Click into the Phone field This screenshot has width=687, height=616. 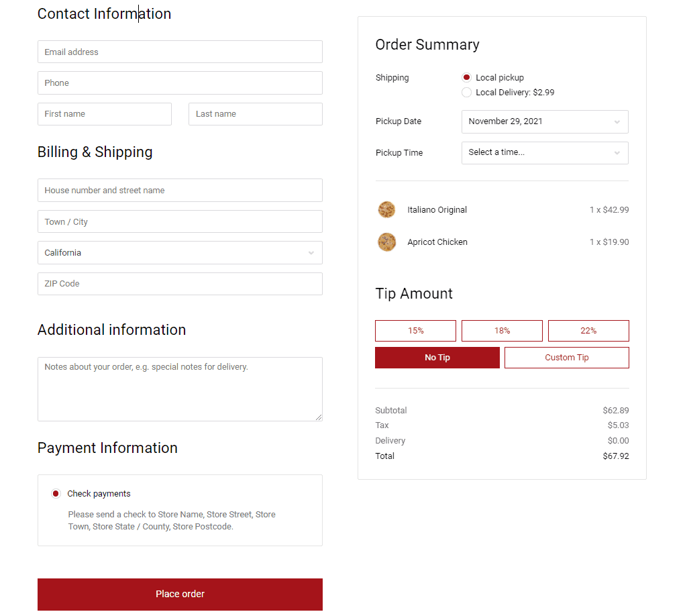(180, 83)
